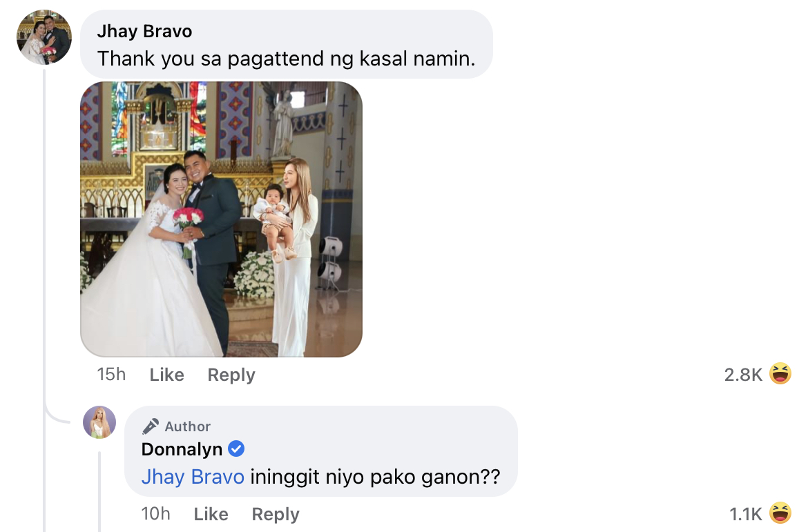Click the comment text about kasal namin
This screenshot has height=532, width=808.
click(x=287, y=59)
